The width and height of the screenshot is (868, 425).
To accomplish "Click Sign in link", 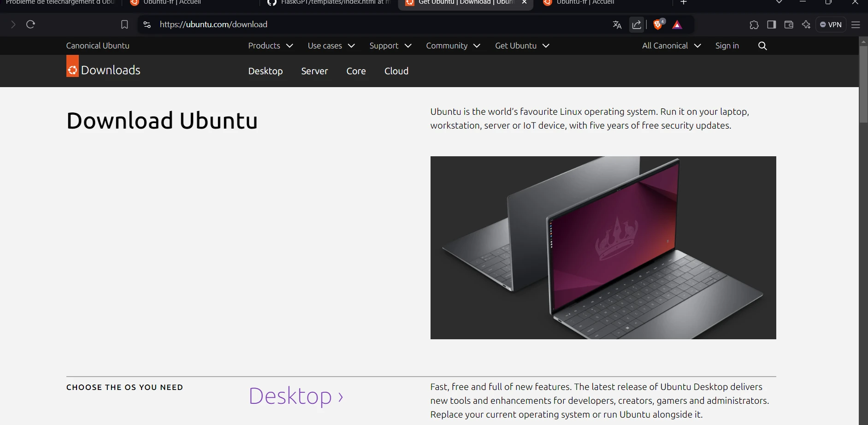I will click(727, 46).
